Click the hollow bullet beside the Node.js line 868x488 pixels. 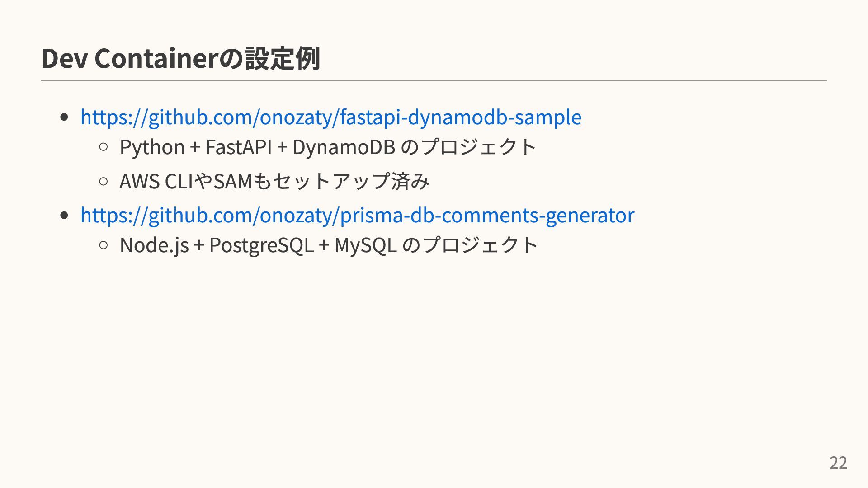pos(103,245)
